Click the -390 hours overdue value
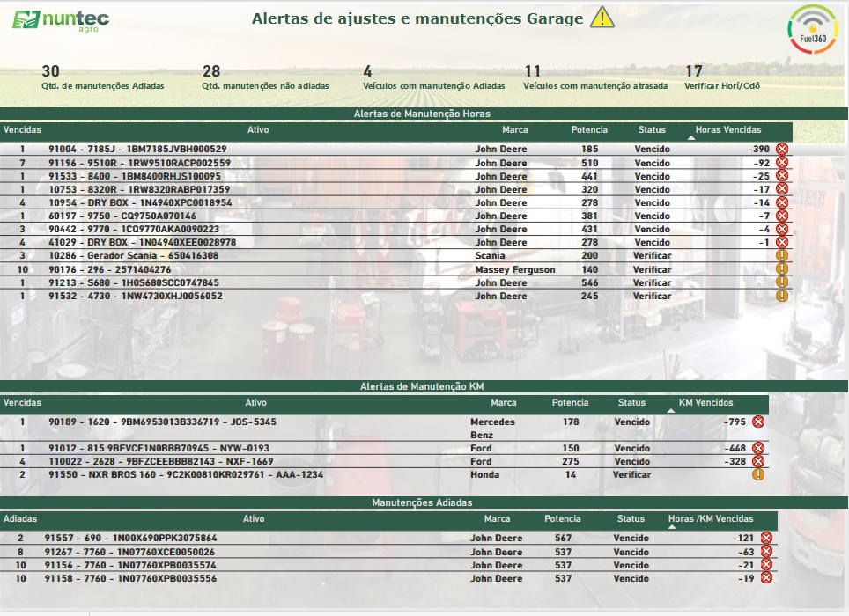 click(758, 149)
